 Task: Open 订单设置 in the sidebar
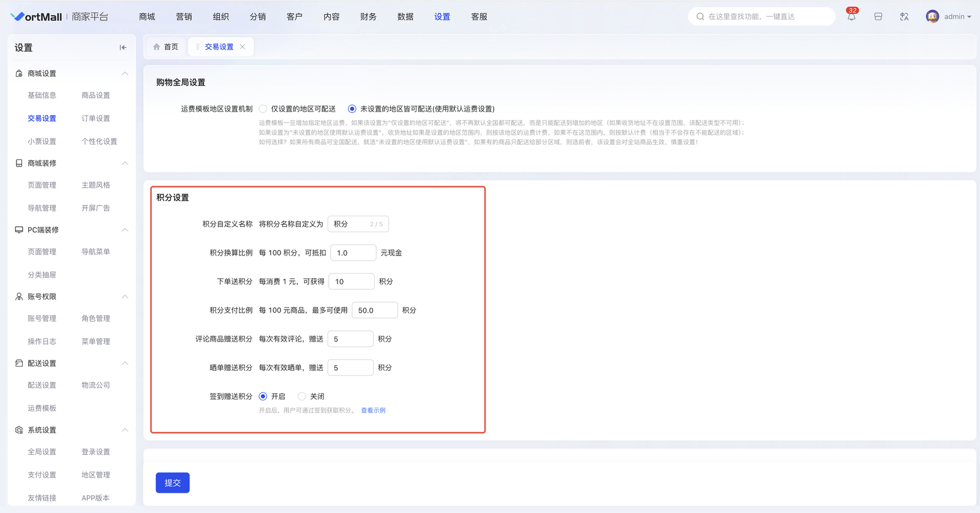(x=96, y=118)
